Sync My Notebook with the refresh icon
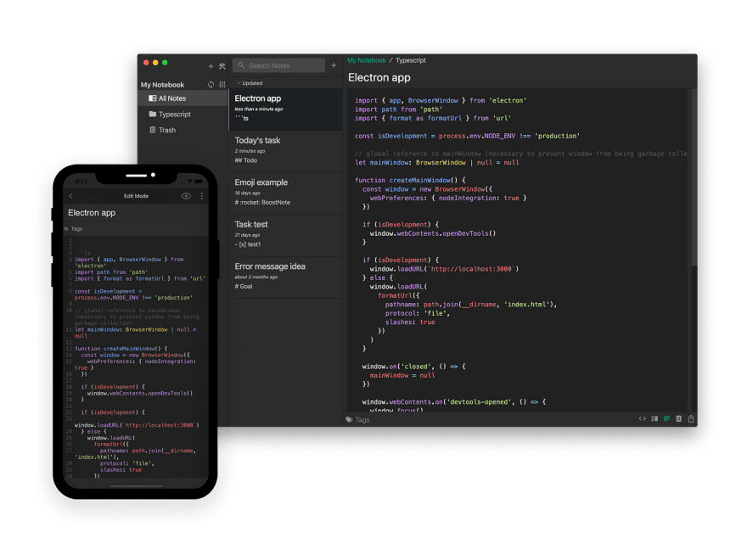 click(x=211, y=84)
